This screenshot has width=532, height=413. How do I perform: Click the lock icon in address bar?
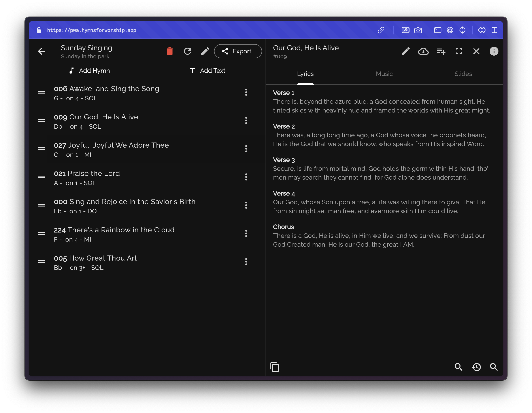point(39,30)
